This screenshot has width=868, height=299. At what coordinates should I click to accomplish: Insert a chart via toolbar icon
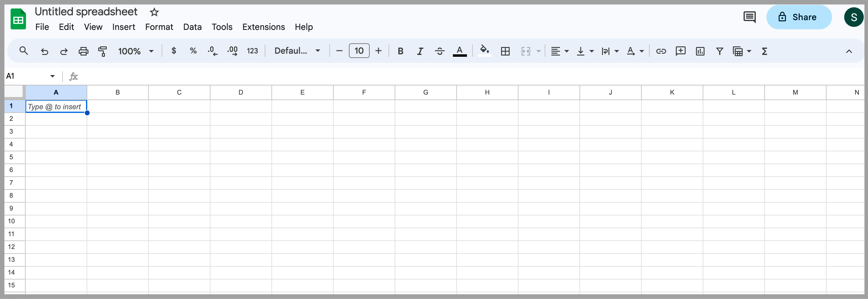(x=700, y=51)
